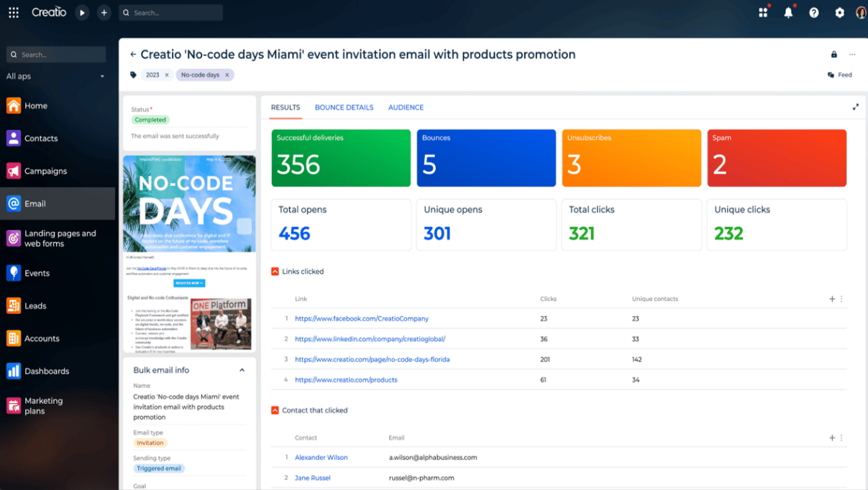Open Email section in the sidebar
The height and width of the screenshot is (490, 868).
click(58, 203)
